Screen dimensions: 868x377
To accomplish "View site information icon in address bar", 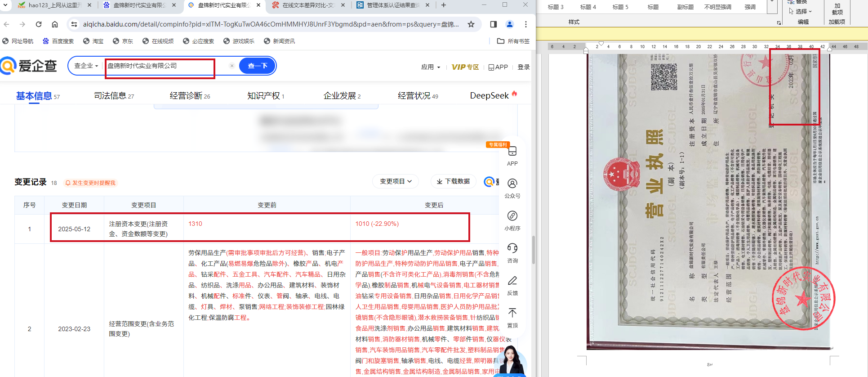I will pos(74,24).
